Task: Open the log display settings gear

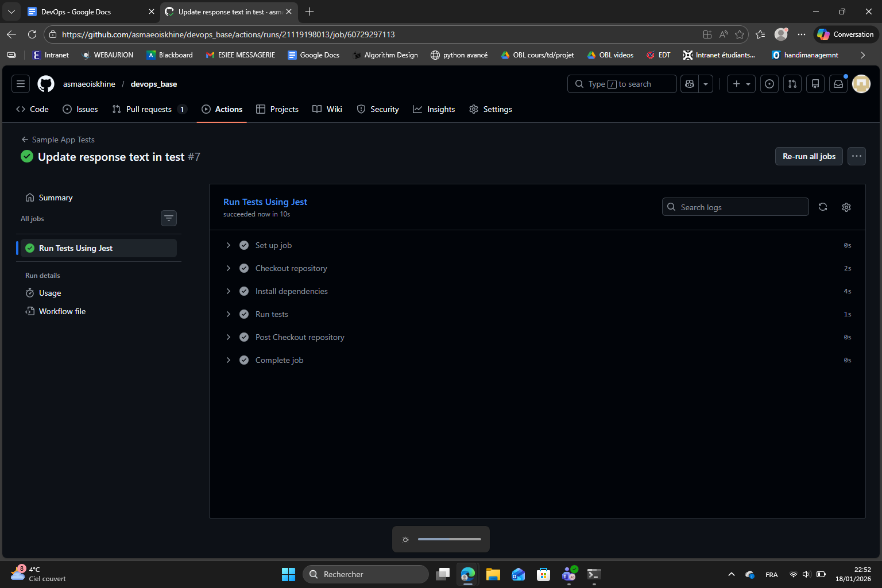Action: [846, 207]
